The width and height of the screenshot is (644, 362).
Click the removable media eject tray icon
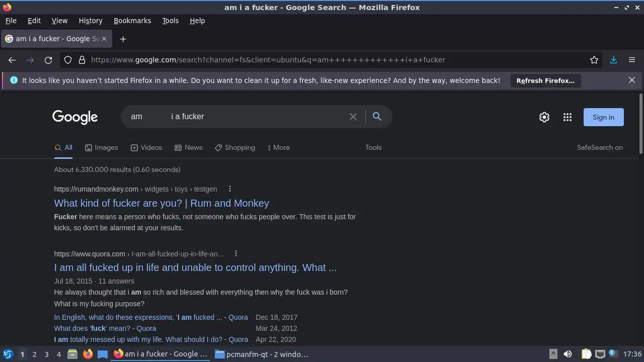(x=553, y=354)
